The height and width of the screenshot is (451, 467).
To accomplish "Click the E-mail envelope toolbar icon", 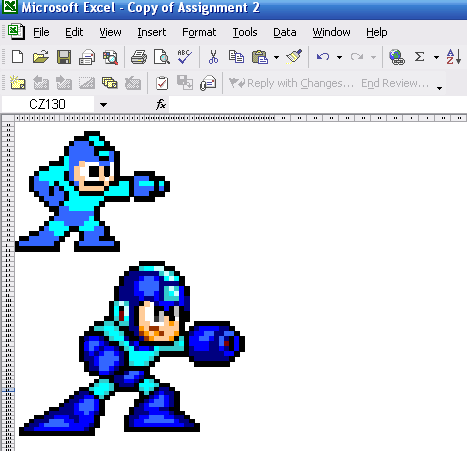I will coord(87,57).
